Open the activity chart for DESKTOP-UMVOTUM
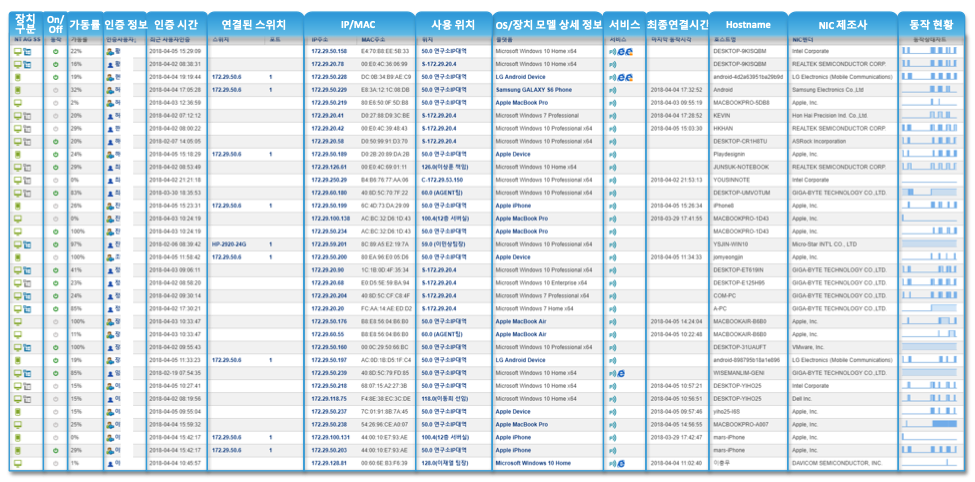Image resolution: width=975 pixels, height=482 pixels. [x=929, y=193]
